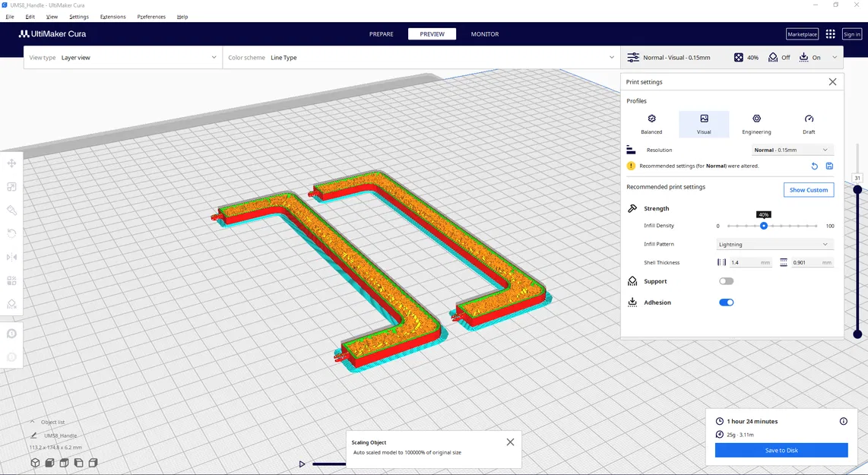Click the Reset/Undo tool in left toolbar
Viewport: 868px width, 475px height.
(11, 233)
